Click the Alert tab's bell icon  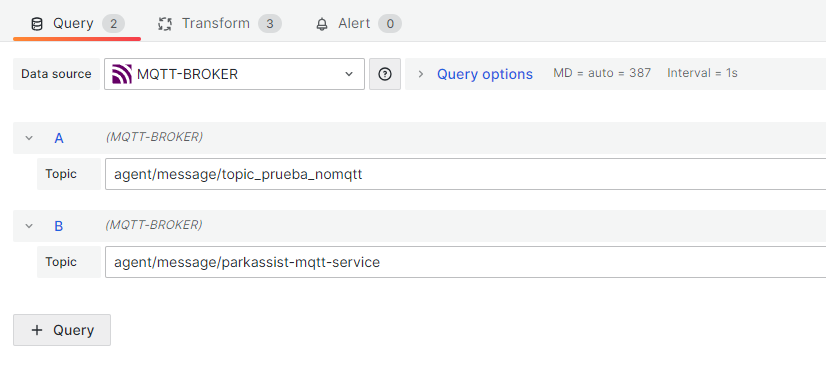(x=322, y=25)
